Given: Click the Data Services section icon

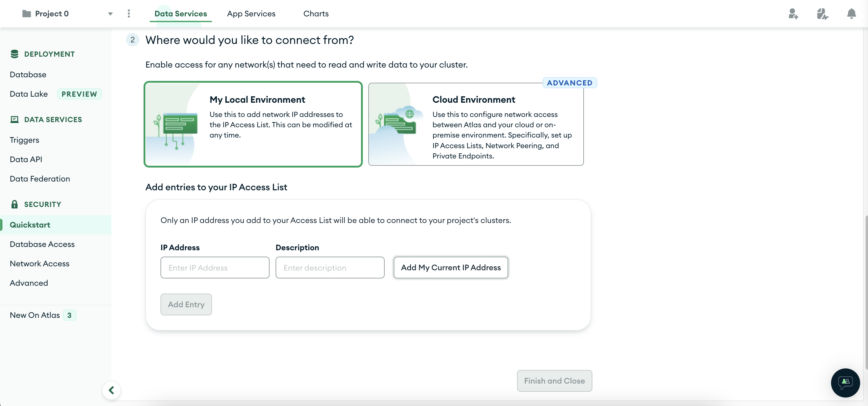Looking at the screenshot, I should (15, 119).
